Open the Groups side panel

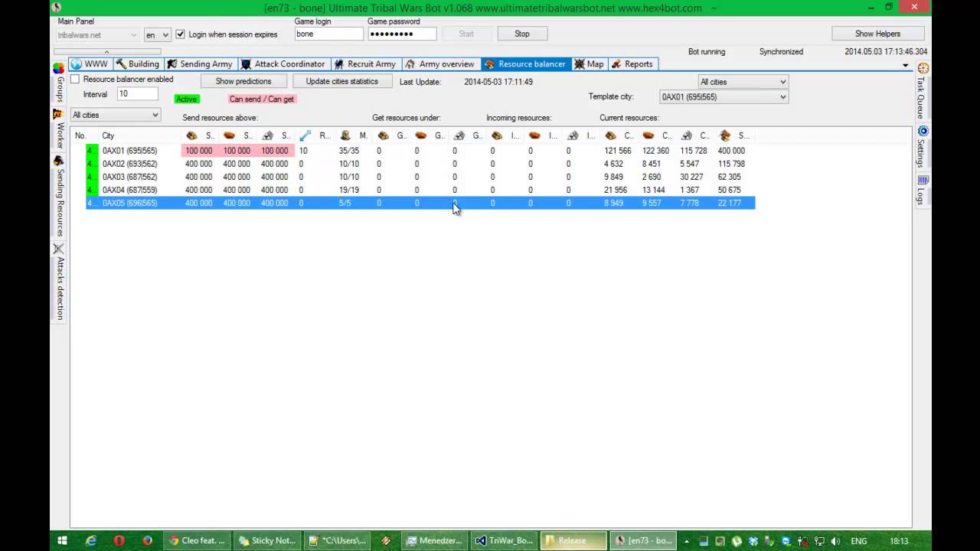(x=59, y=83)
